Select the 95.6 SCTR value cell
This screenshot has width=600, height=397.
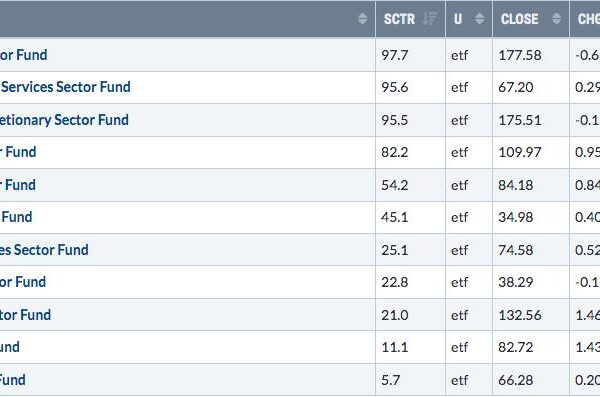coord(411,87)
